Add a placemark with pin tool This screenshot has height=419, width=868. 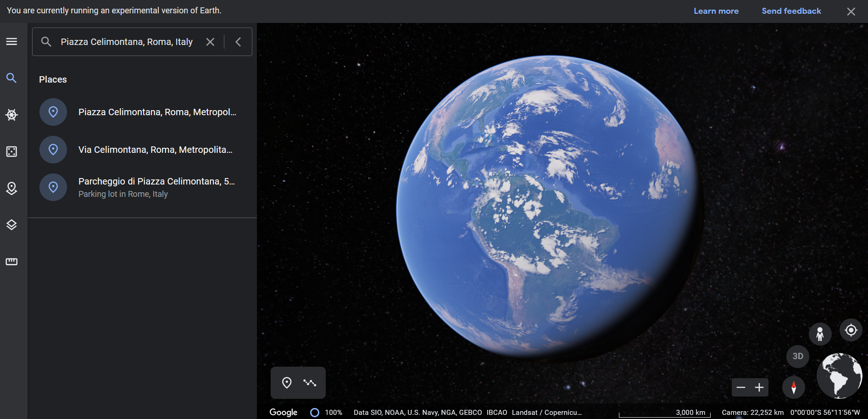point(287,383)
